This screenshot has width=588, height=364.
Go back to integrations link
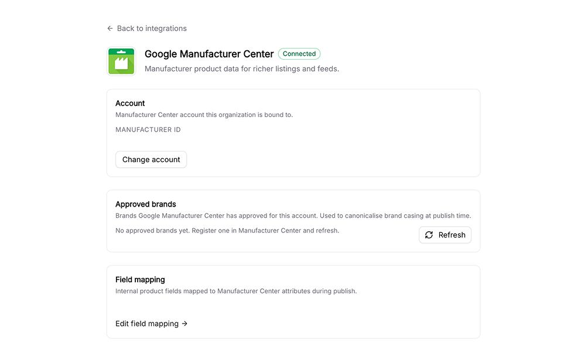(146, 29)
